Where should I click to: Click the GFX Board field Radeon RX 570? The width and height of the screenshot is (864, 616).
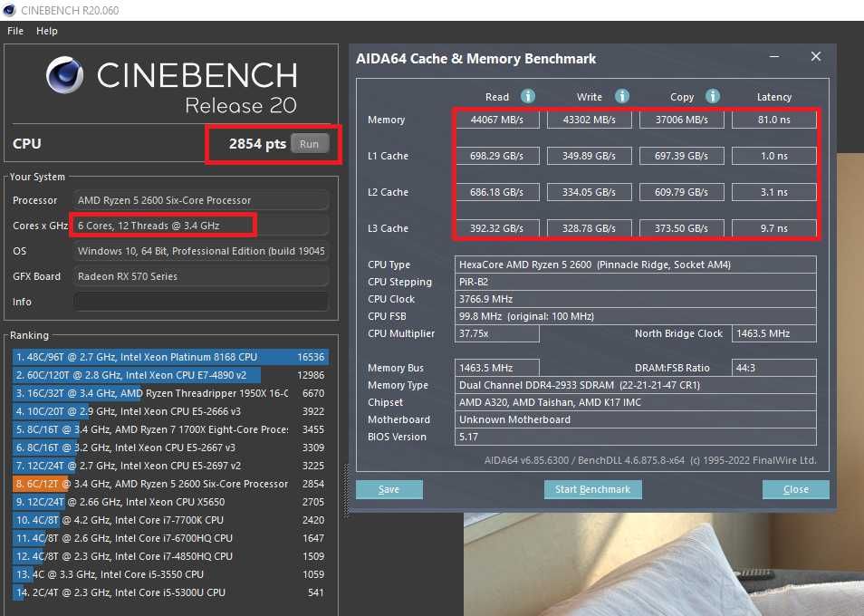pyautogui.click(x=201, y=276)
